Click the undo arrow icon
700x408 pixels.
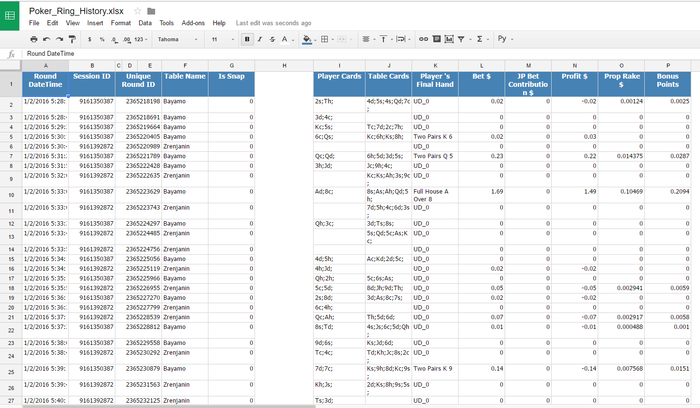tap(47, 39)
